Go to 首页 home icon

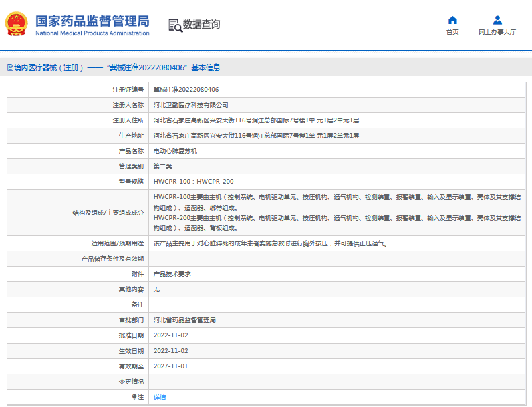click(x=452, y=20)
